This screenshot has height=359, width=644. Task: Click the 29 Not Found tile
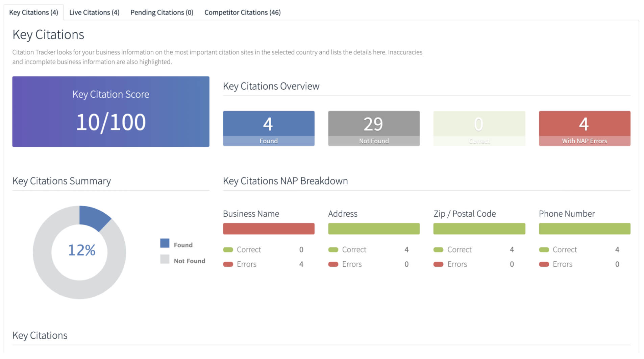coord(373,128)
